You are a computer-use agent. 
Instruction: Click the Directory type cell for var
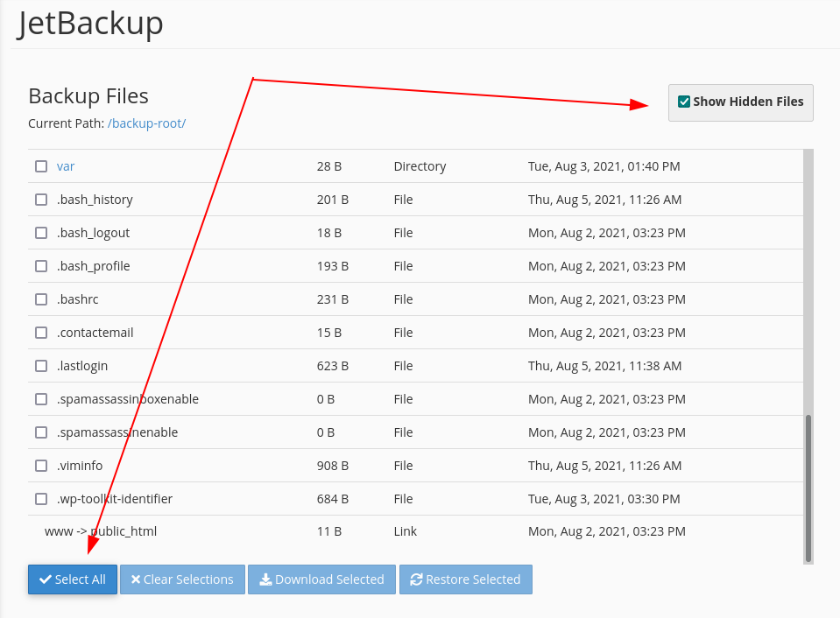pyautogui.click(x=420, y=166)
